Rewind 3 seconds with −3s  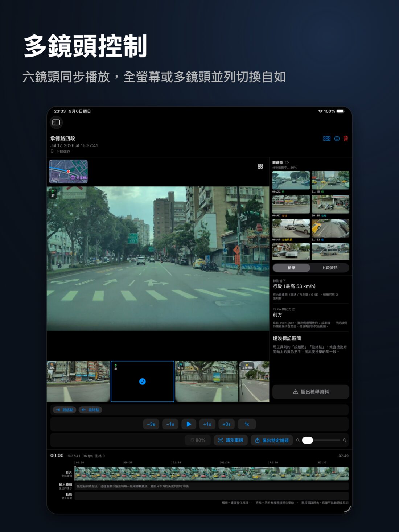(151, 424)
